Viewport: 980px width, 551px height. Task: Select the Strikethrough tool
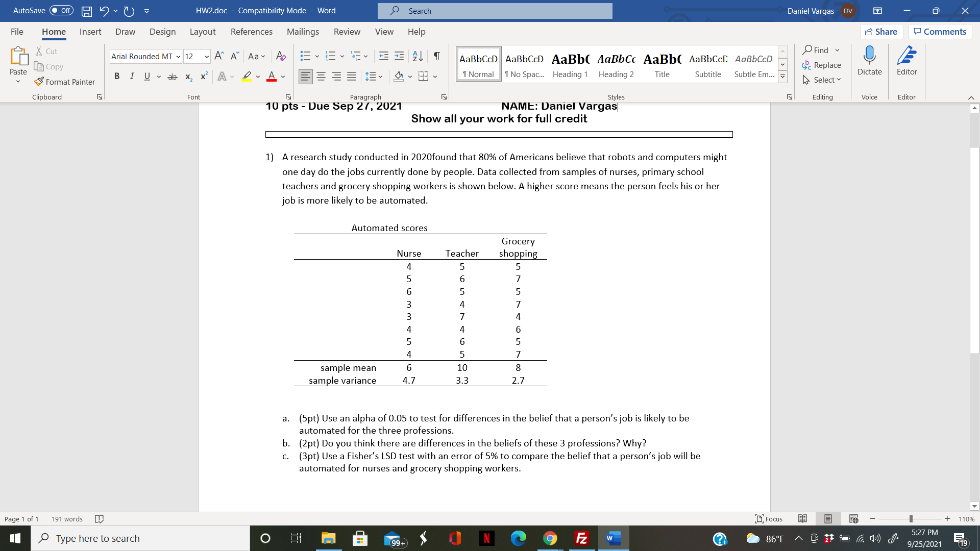click(173, 76)
